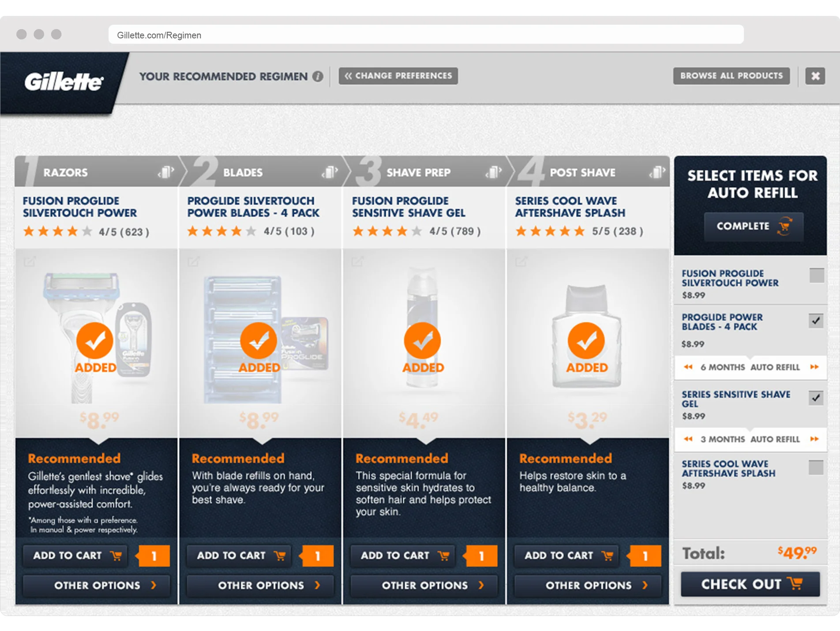Decrease the 3 Months auto refill interval
This screenshot has height=631, width=840.
tap(688, 439)
